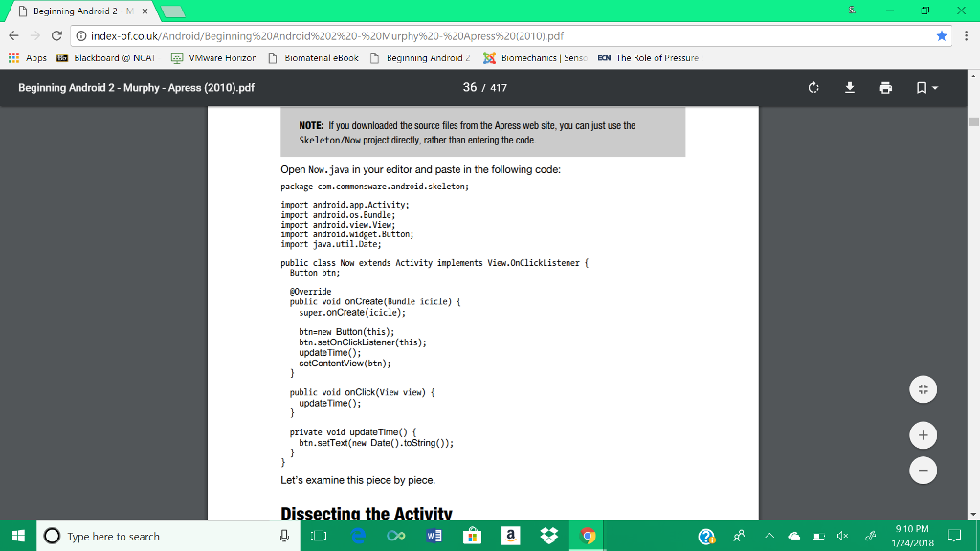The width and height of the screenshot is (980, 551).
Task: Activate the fit-to-page control
Action: (x=923, y=389)
